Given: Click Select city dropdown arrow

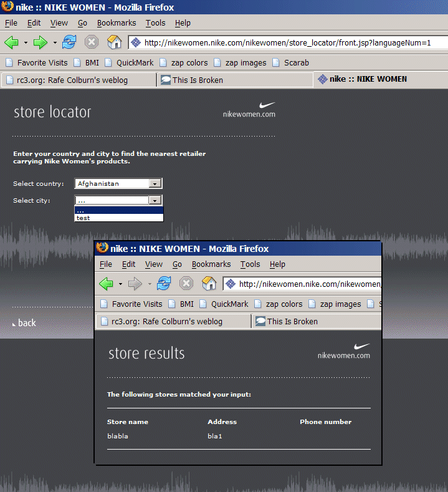Looking at the screenshot, I should coord(155,200).
